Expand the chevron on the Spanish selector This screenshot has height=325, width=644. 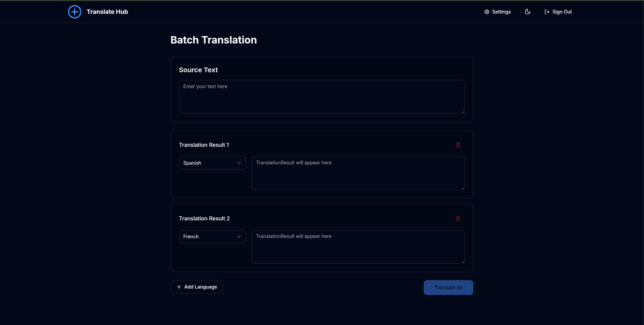(239, 163)
